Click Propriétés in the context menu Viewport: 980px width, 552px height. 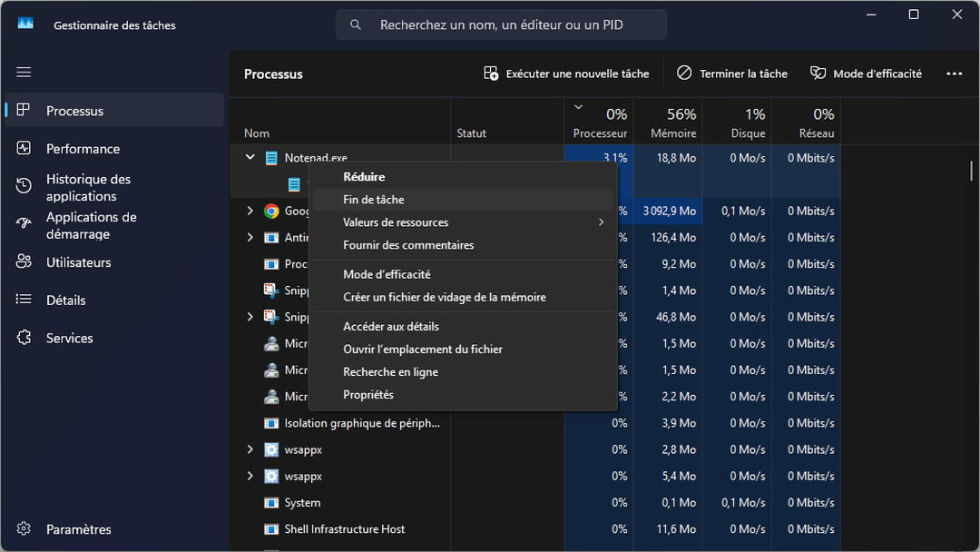pos(368,395)
